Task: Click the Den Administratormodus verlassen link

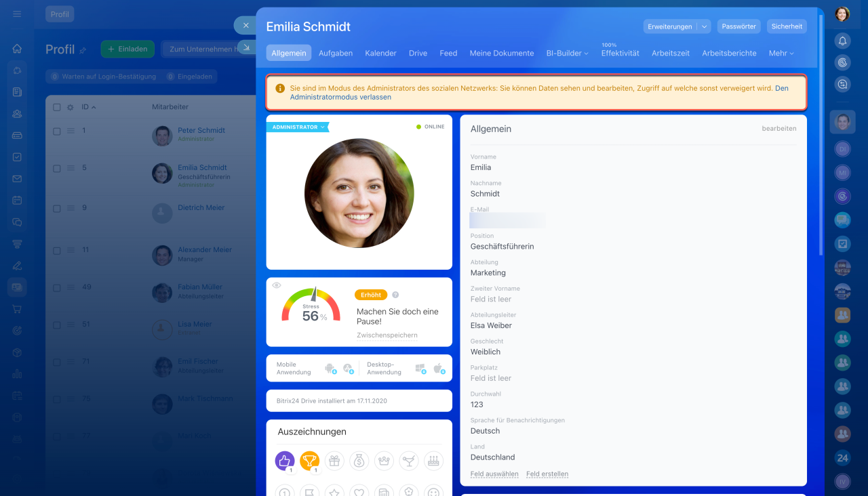Action: point(340,97)
